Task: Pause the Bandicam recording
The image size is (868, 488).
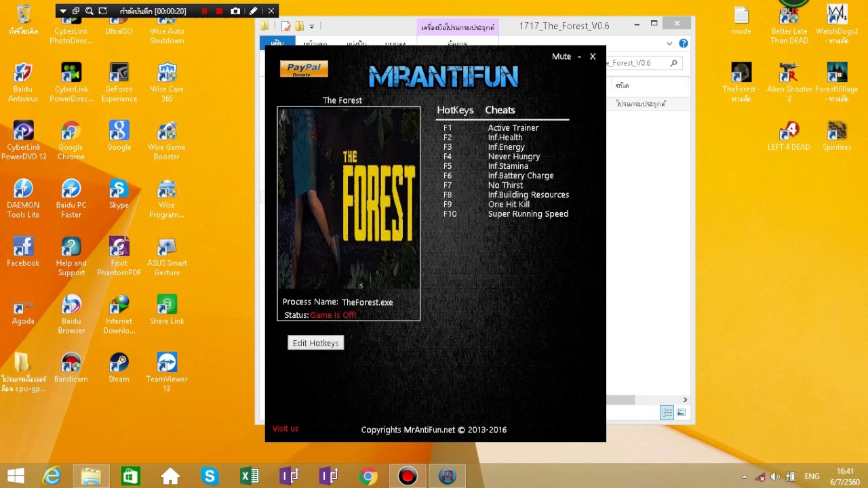Action: 204,11
